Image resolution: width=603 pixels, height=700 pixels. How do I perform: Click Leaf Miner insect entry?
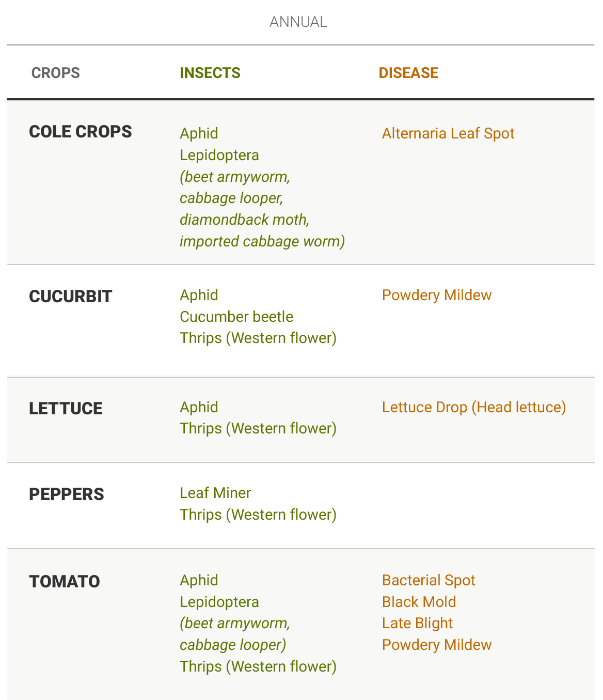click(x=215, y=493)
